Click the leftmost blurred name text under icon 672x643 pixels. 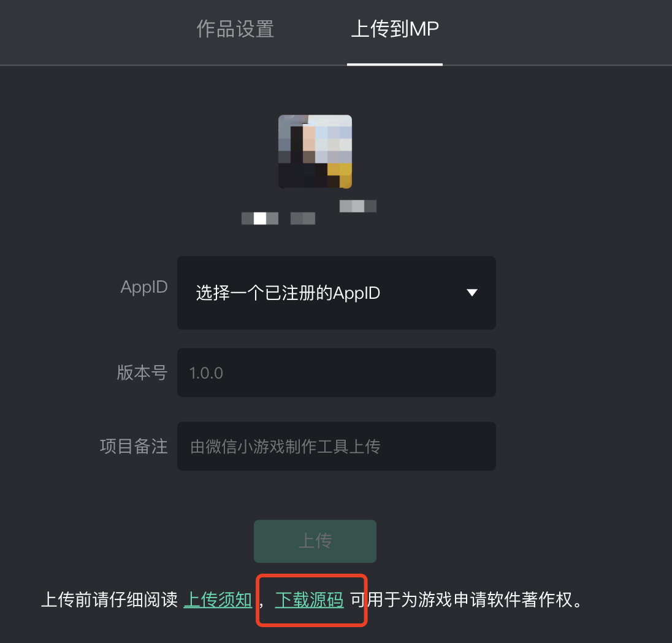(x=260, y=218)
